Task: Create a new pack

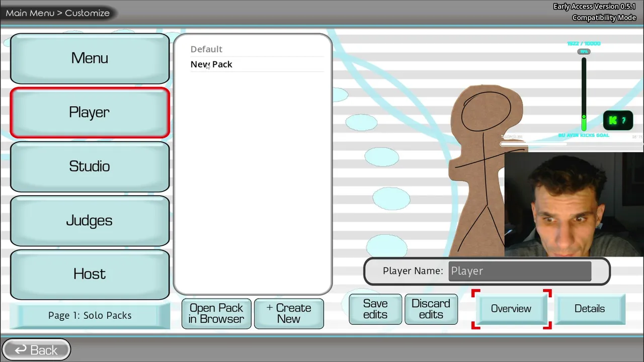Action: tap(289, 314)
